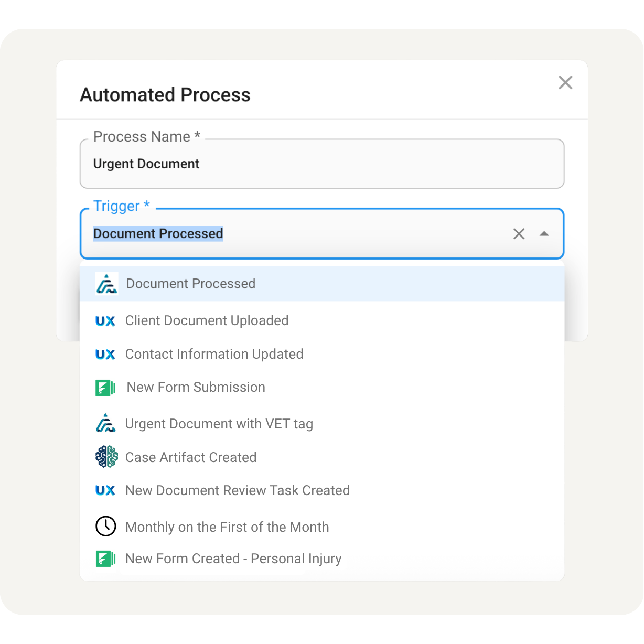Select Monthly on the First of the Month
Viewport: 644px width, 644px height.
[227, 527]
